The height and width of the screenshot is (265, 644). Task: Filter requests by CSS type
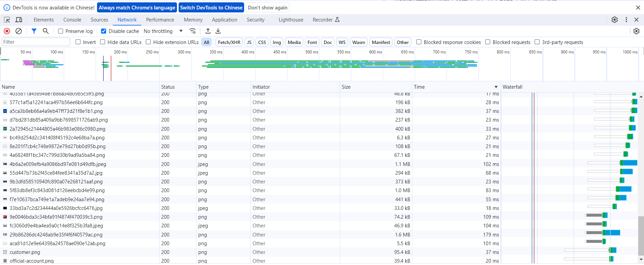tap(262, 42)
